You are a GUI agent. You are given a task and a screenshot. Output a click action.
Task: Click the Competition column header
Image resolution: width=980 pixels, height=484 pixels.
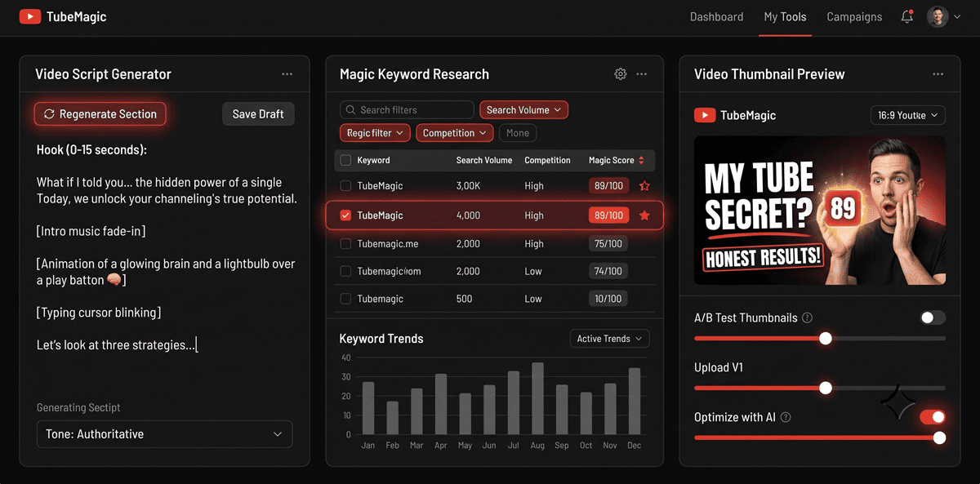[547, 160]
